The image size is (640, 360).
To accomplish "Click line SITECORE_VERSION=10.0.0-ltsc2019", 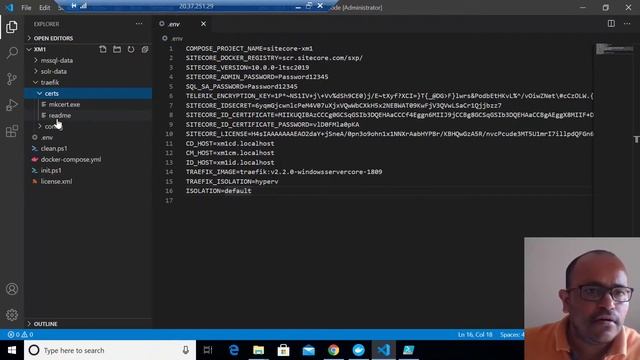I will [247, 67].
